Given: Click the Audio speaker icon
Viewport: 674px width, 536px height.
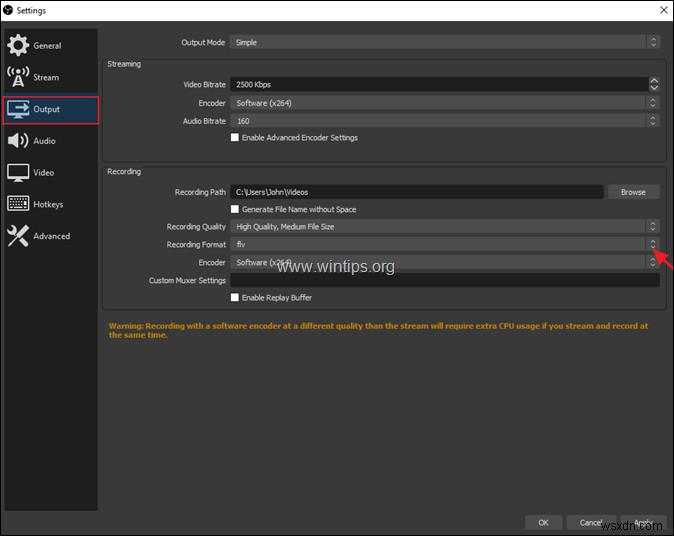Looking at the screenshot, I should coord(18,141).
